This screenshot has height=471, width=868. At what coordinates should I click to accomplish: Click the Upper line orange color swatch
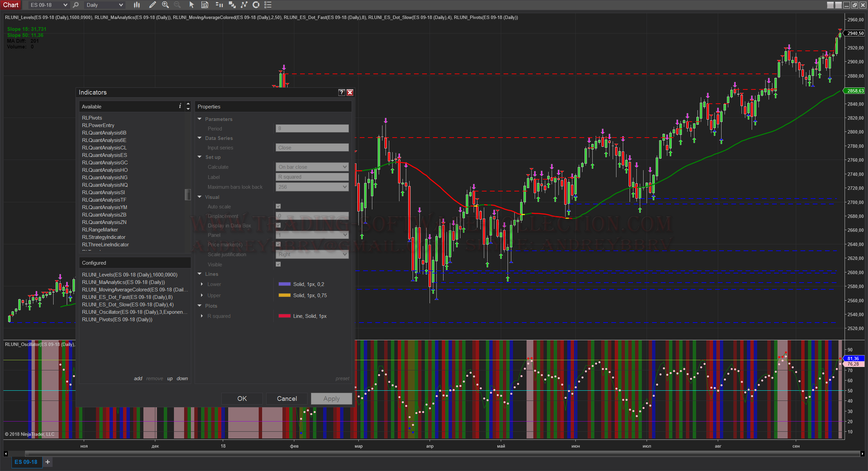pos(284,295)
